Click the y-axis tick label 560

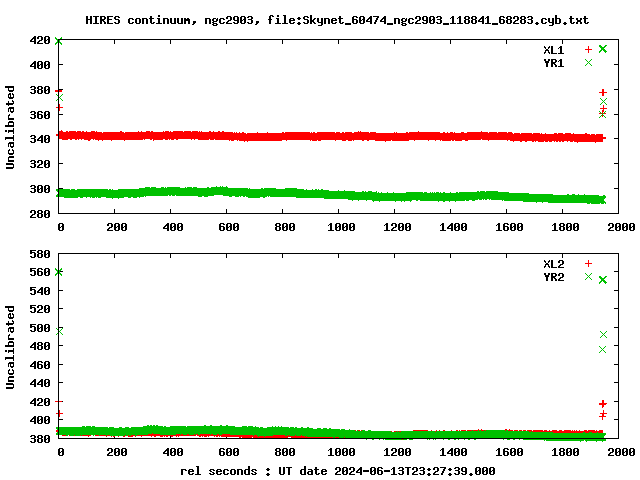point(40,272)
